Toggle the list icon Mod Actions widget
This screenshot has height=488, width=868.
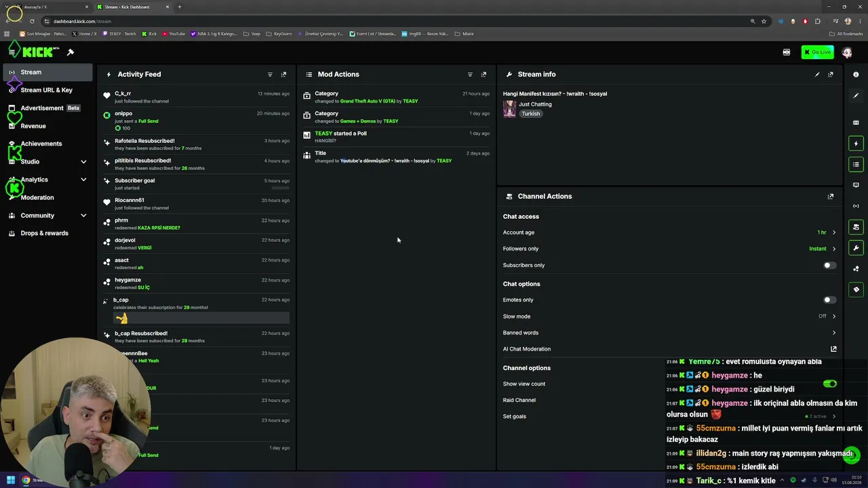[856, 165]
